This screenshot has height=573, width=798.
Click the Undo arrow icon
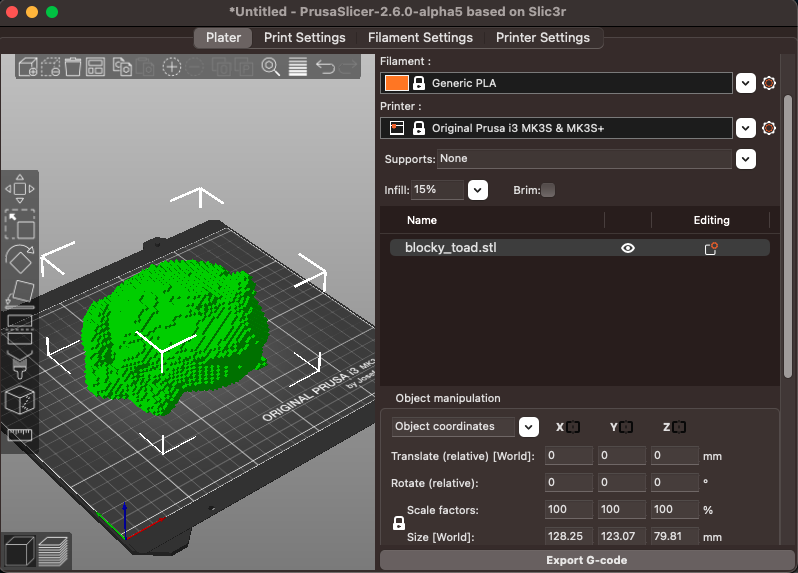pos(325,67)
